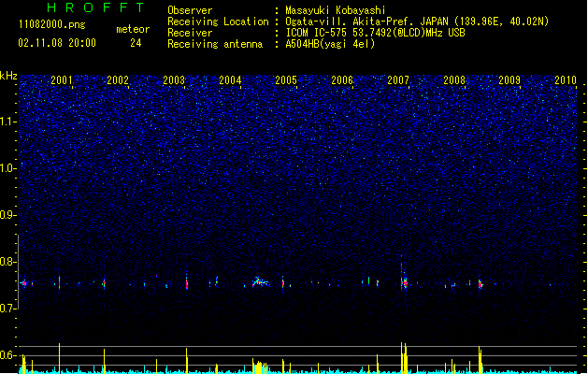Click the 2009 time marker
588x374 pixels.
[509, 80]
